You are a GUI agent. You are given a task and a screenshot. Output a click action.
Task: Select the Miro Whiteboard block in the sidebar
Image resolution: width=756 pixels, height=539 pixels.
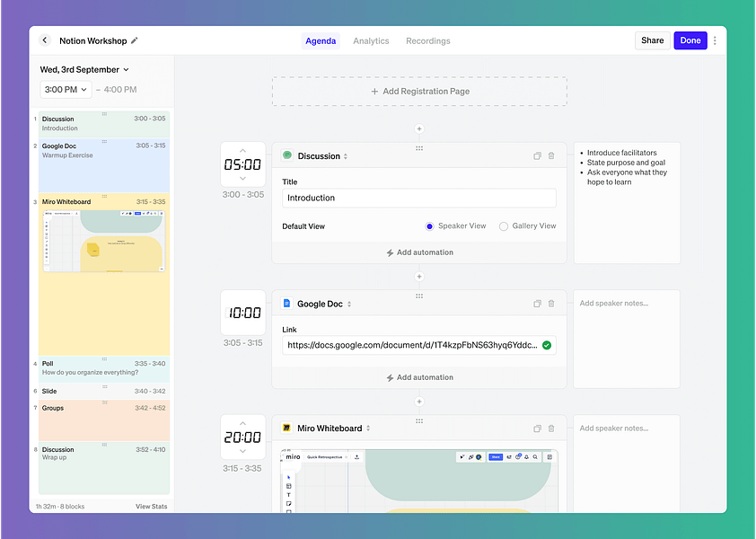pyautogui.click(x=103, y=275)
